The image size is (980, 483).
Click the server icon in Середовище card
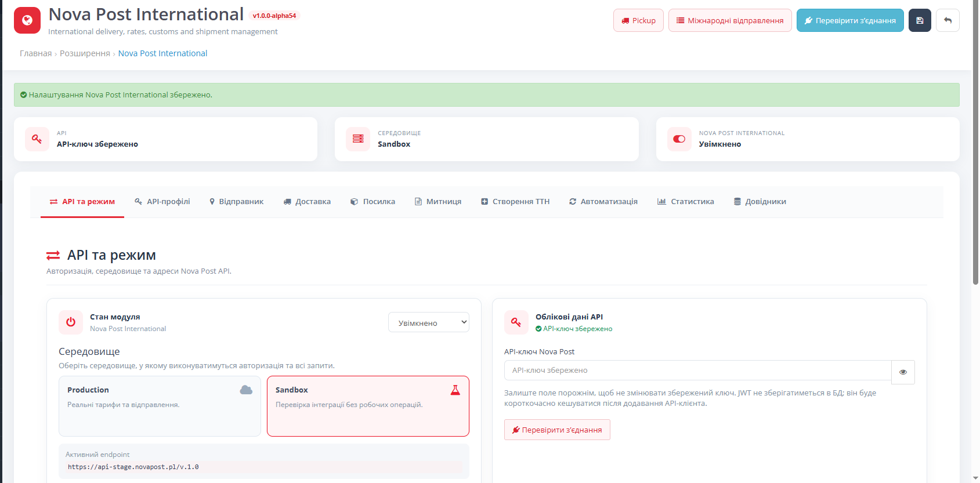[358, 139]
